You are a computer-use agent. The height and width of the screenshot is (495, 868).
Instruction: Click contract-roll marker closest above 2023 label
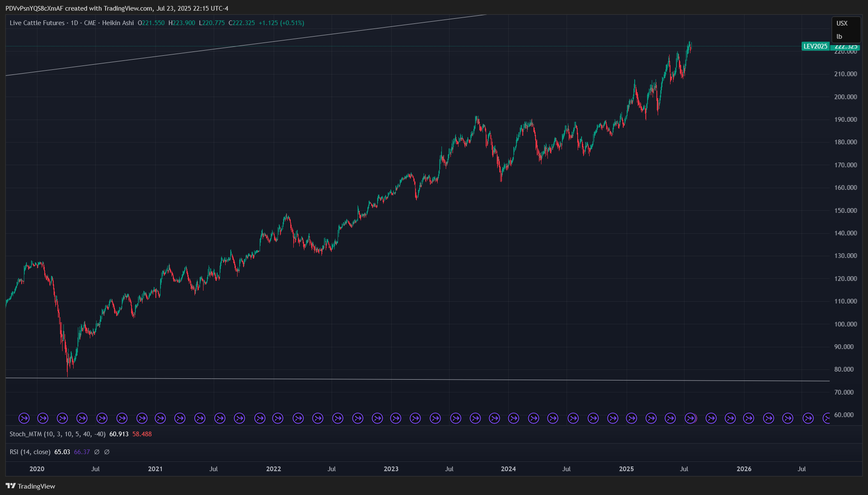(x=395, y=418)
